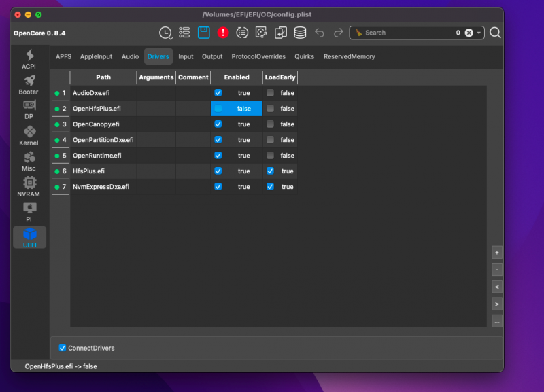Screen dimensions: 544x392
Task: Click the minus button to remove driver
Action: coord(497,270)
